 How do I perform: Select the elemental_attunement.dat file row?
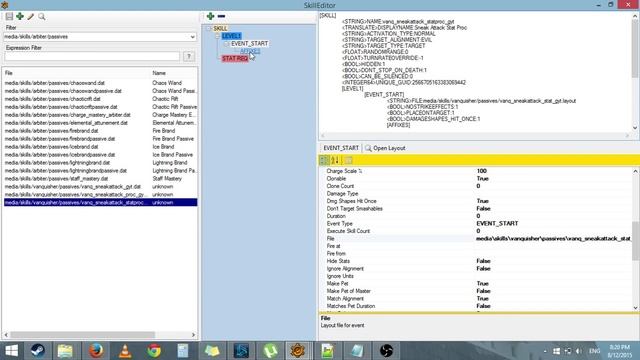tap(100, 123)
